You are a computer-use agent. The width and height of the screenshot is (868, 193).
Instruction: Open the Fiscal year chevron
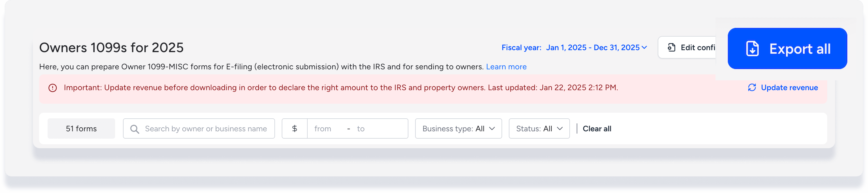pyautogui.click(x=644, y=48)
